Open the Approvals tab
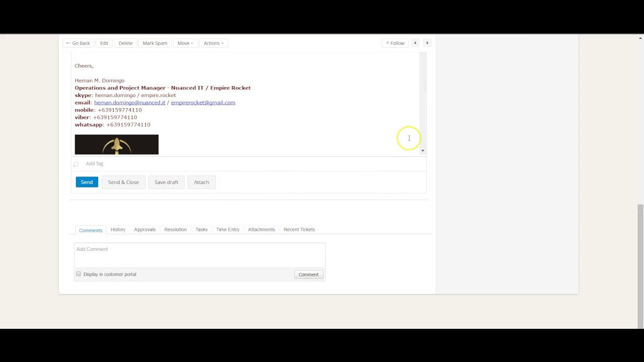 pos(144,230)
